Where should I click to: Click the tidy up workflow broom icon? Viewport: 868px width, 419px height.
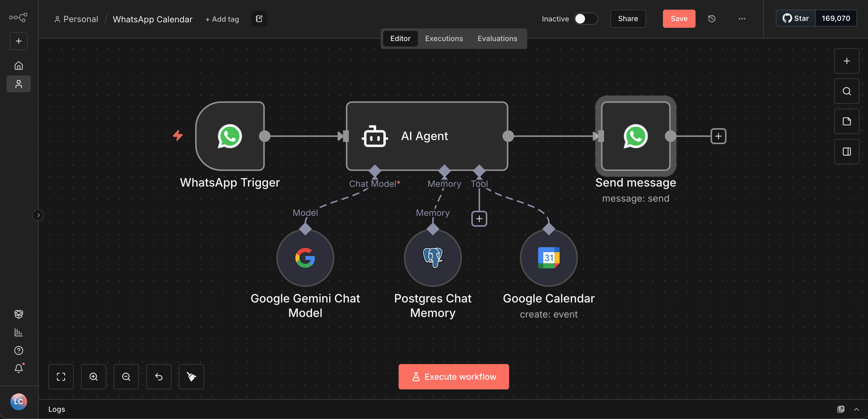tap(191, 376)
